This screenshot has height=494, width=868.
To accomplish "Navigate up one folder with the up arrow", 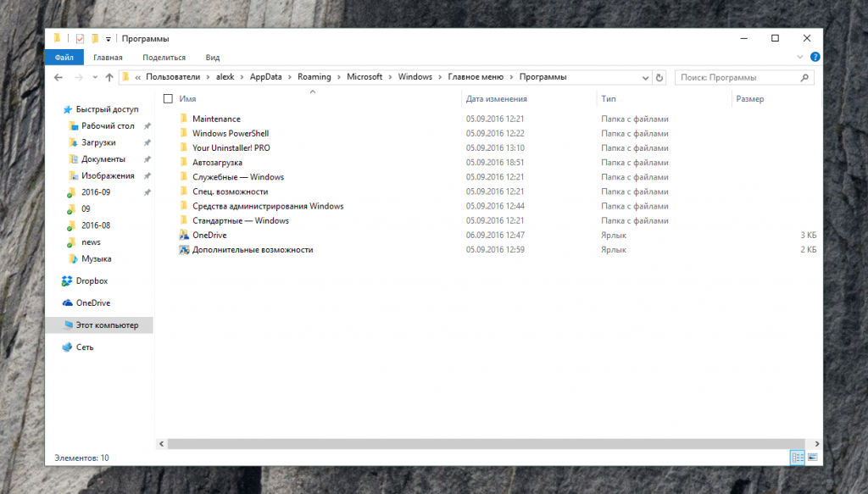I will click(x=109, y=77).
